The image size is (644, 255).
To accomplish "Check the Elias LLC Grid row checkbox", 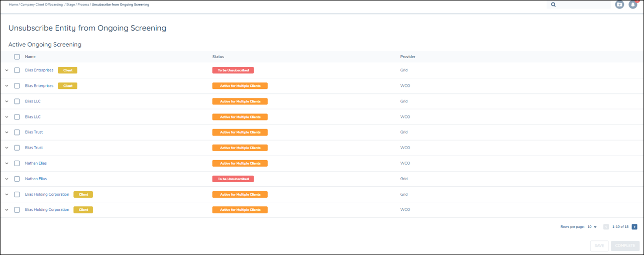I will [17, 101].
